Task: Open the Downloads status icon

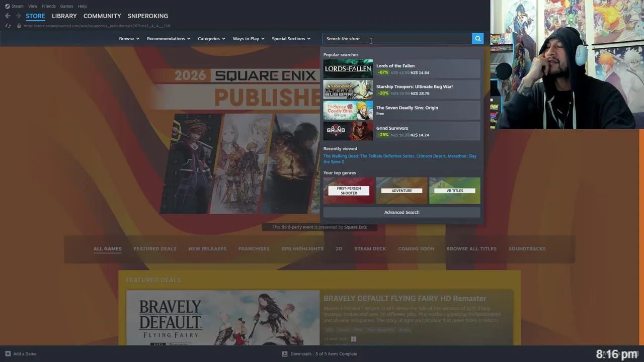Action: (285, 353)
